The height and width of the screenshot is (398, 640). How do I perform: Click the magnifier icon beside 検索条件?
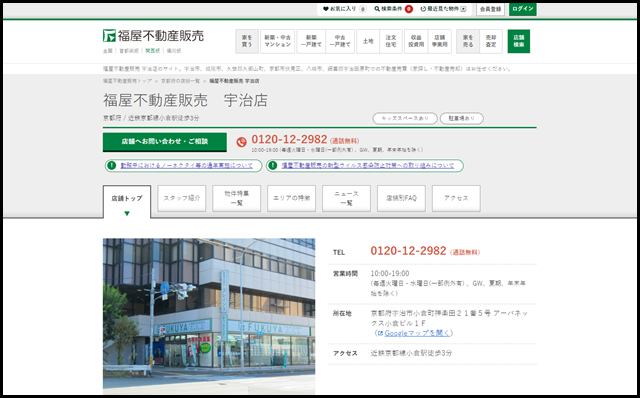377,9
